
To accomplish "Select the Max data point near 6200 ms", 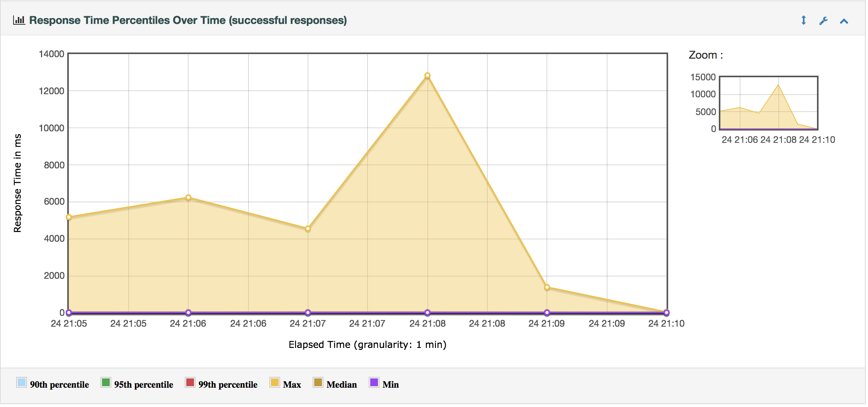I will tap(188, 198).
